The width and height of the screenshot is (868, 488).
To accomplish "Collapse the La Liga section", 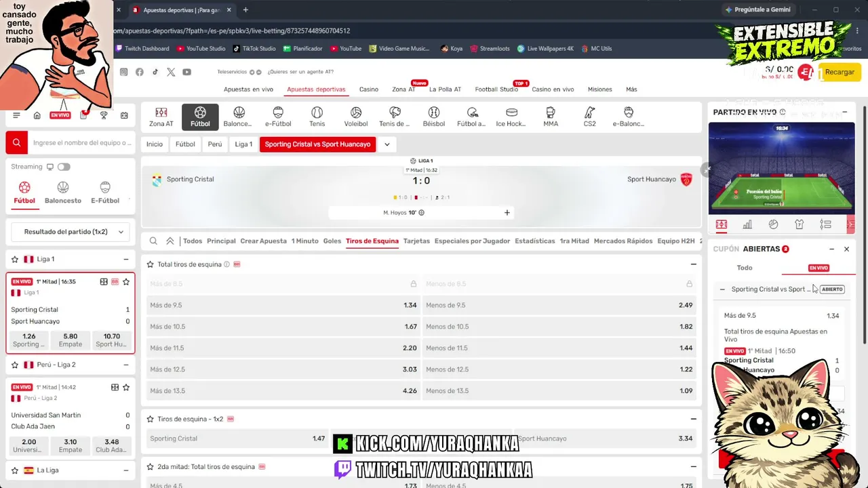I will 126,470.
